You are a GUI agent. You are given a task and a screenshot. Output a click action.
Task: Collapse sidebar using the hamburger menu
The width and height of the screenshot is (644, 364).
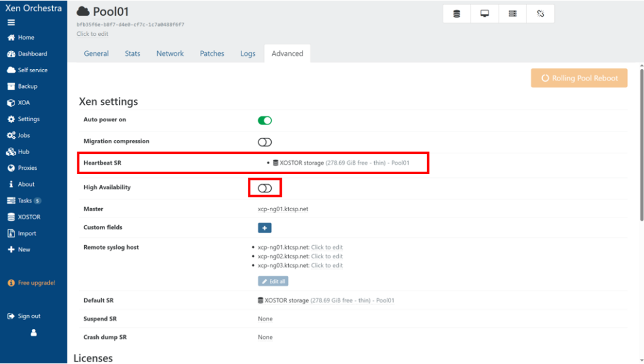pyautogui.click(x=11, y=22)
